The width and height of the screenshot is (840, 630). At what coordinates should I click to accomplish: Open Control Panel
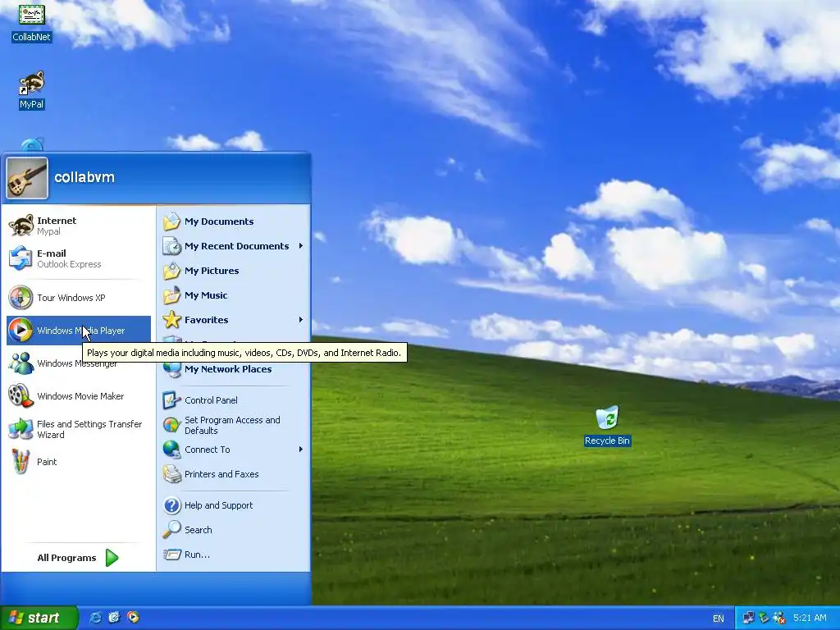(234, 400)
